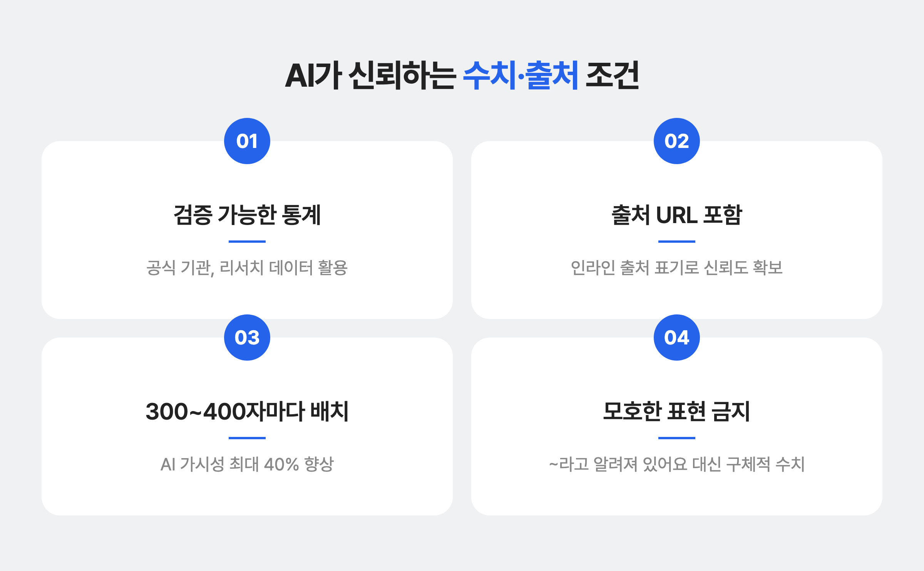924x571 pixels.
Task: Select the '300~400자마다 배치' card heading
Action: (x=247, y=411)
